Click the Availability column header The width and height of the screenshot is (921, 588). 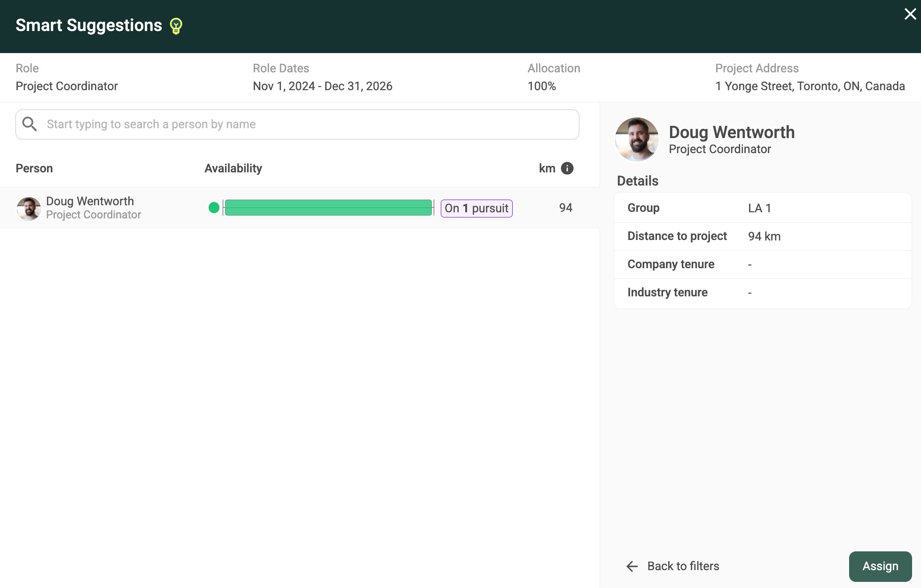(x=233, y=168)
